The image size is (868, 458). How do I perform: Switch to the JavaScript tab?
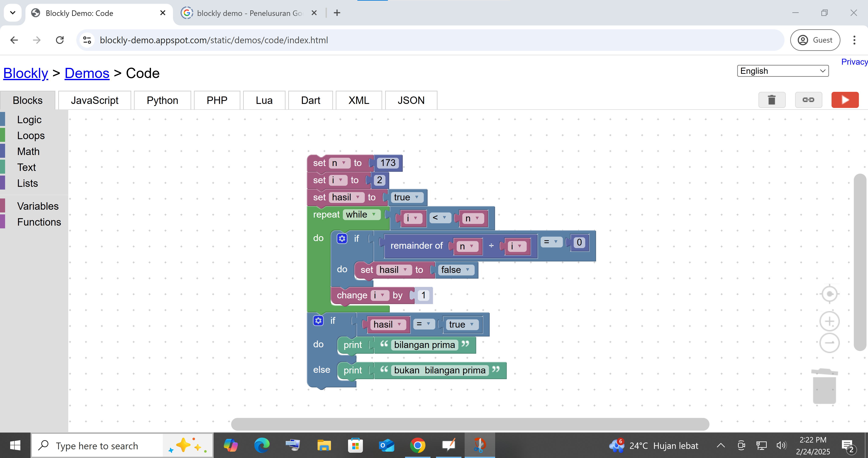coord(94,100)
